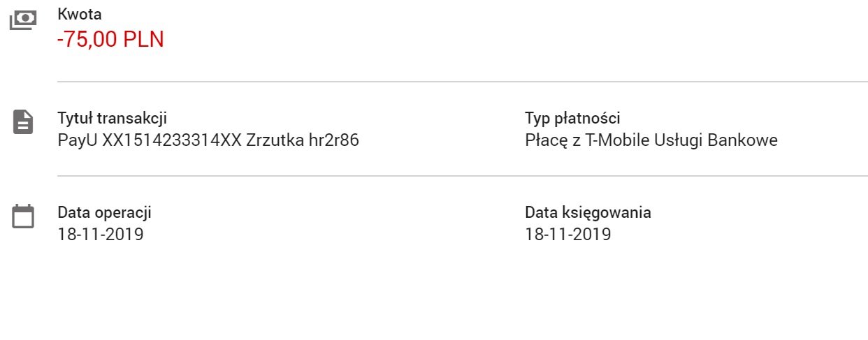868x340 pixels.
Task: Select the XX1514233314XX transaction number
Action: (x=172, y=140)
